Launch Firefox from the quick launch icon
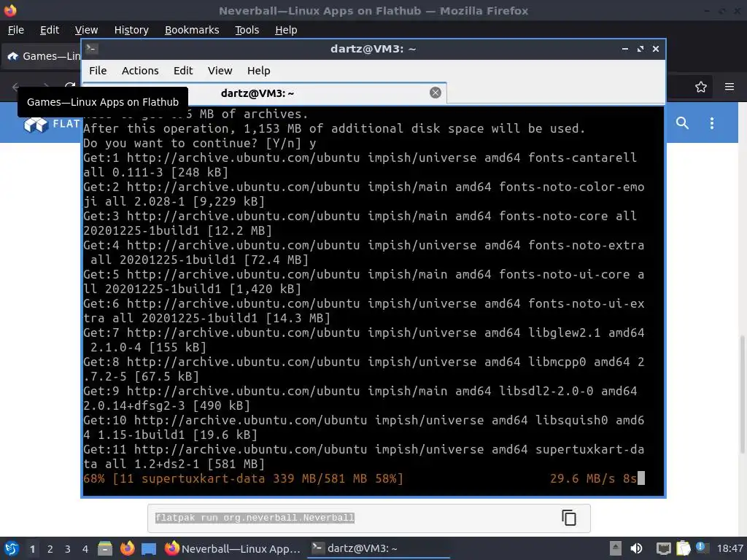The height and width of the screenshot is (560, 747). click(127, 548)
